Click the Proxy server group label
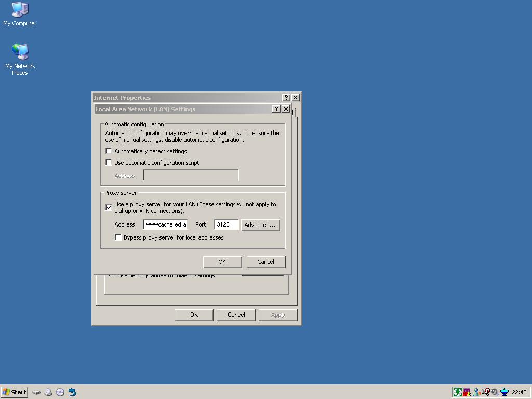532x399 pixels. coord(121,193)
